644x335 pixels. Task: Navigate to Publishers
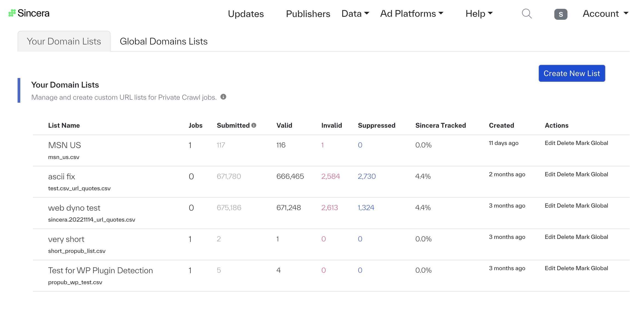tap(308, 14)
